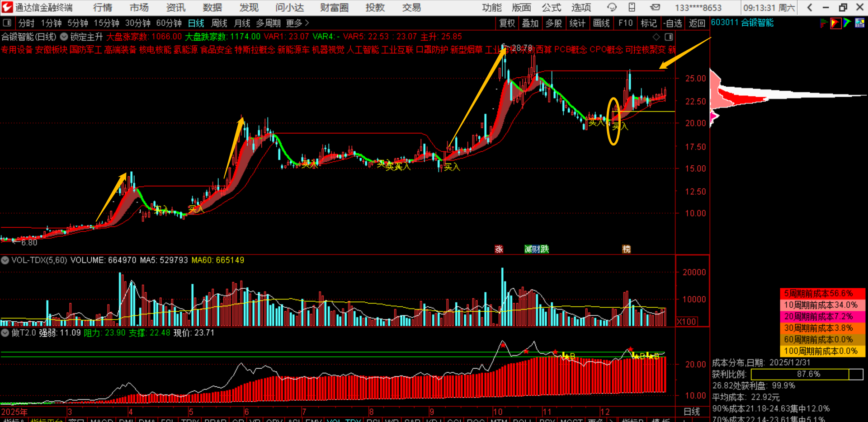Click the 锁定主升 indicator name
This screenshot has height=422, width=868.
(x=86, y=37)
